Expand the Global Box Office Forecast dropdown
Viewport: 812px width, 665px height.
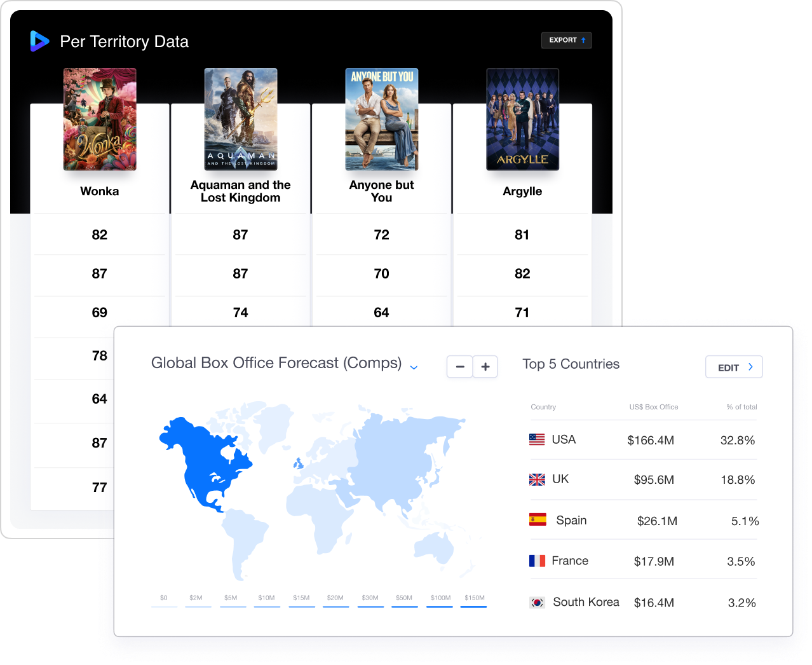point(414,367)
